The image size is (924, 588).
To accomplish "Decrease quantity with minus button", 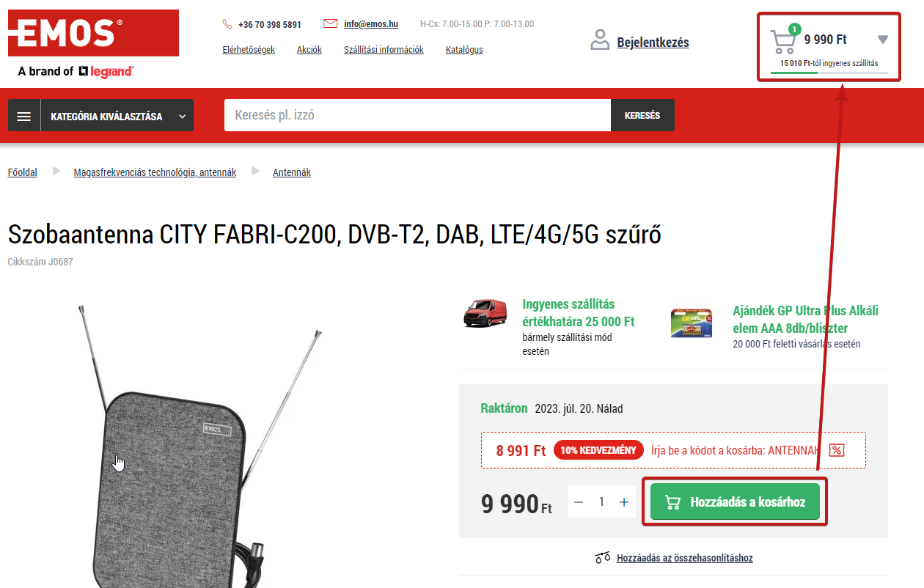I will click(x=579, y=502).
